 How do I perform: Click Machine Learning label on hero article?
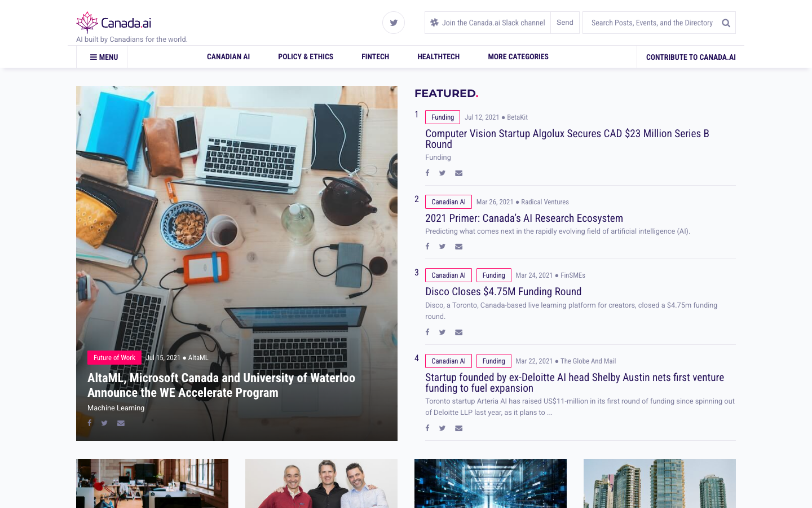(x=116, y=408)
